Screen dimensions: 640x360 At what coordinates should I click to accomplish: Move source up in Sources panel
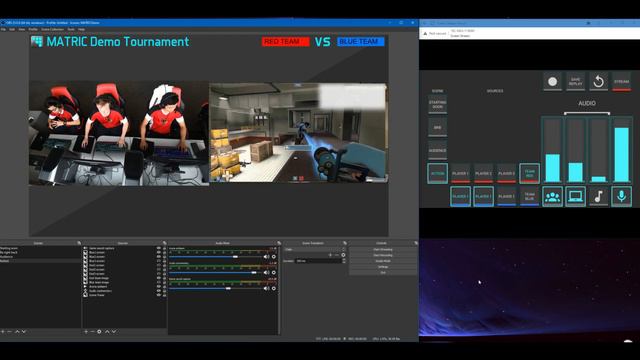pos(107,331)
